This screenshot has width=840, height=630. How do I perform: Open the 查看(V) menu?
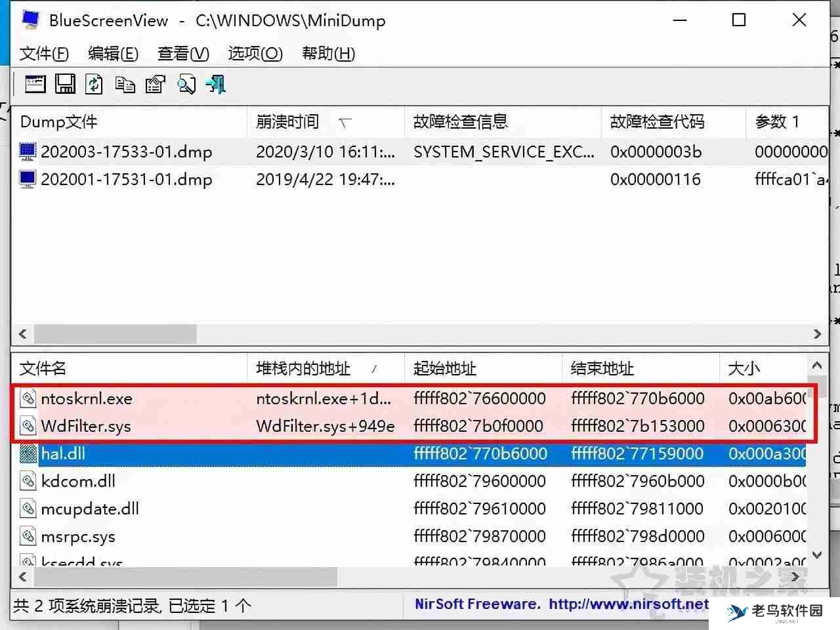(x=183, y=53)
